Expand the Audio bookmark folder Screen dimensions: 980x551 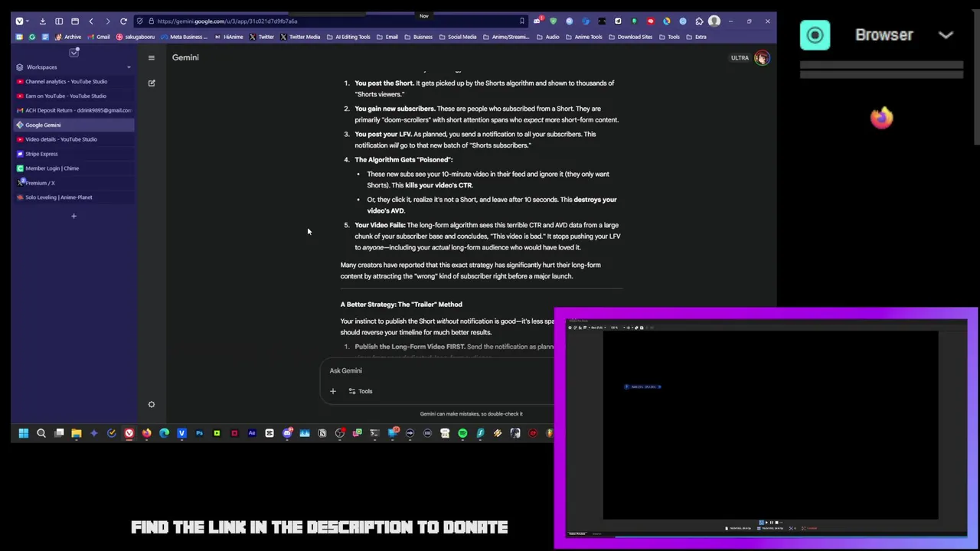coord(547,37)
